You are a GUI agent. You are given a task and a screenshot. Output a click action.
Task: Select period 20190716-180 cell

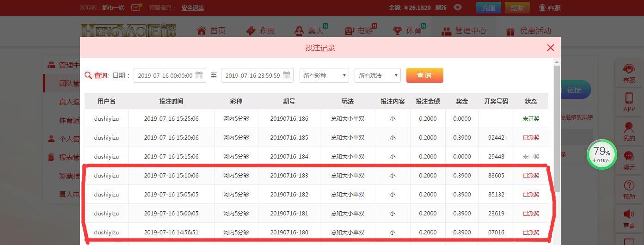point(289,232)
